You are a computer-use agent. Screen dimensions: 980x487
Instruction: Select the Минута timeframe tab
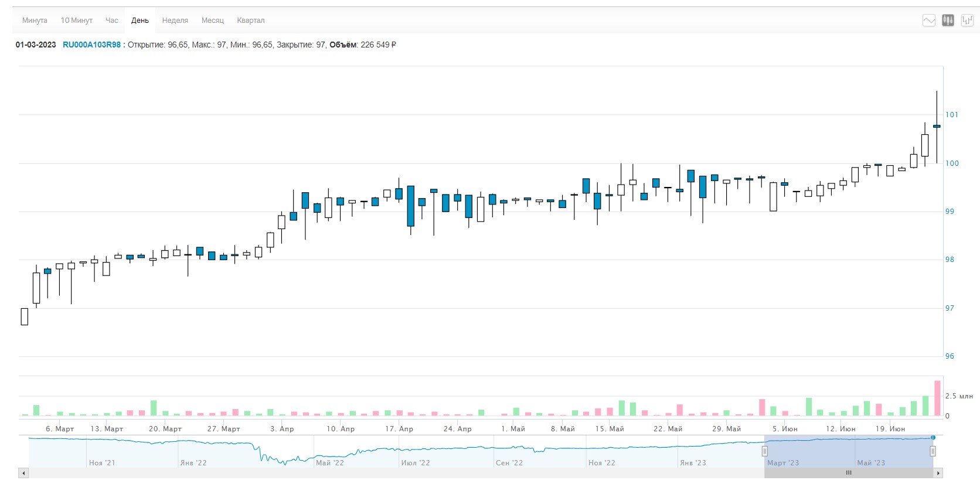pos(35,21)
